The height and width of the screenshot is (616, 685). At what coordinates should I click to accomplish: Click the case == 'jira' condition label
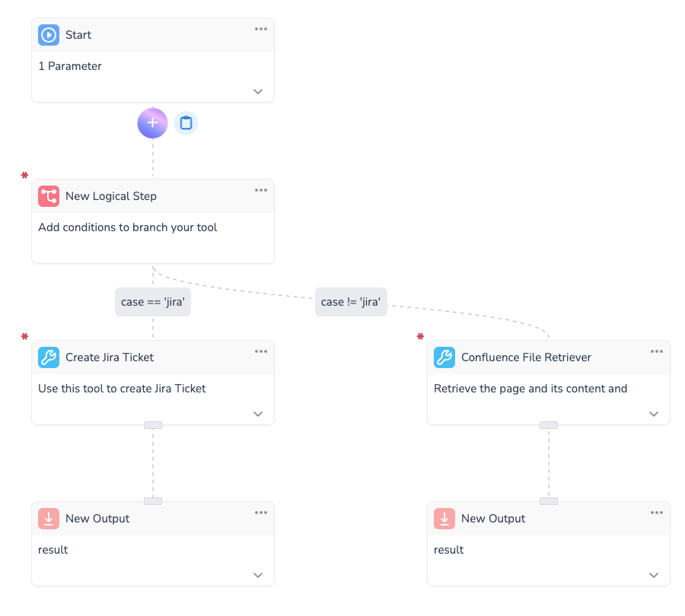[153, 302]
